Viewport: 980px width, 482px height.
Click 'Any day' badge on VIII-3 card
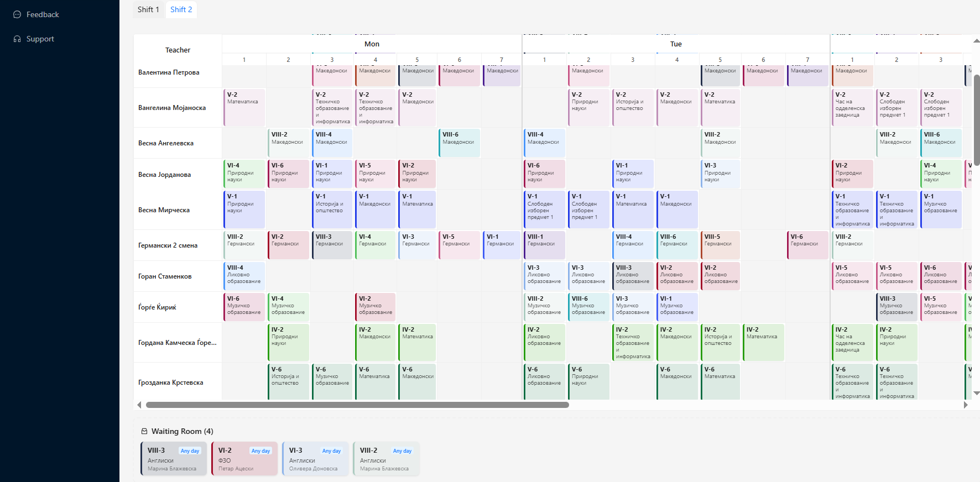(190, 451)
